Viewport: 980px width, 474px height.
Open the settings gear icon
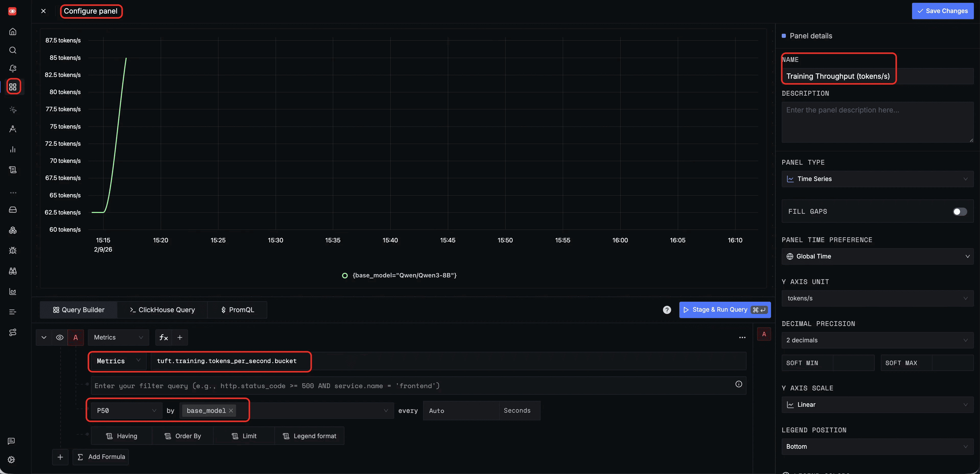point(11,459)
